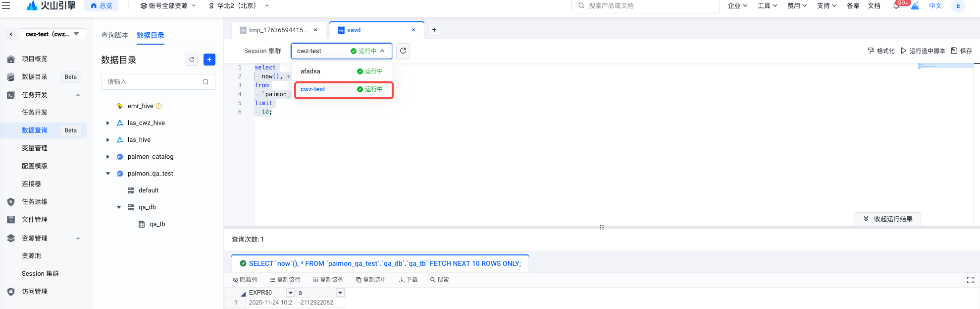Hide columns in results
Screen dimensions: 980x309
tap(245, 280)
